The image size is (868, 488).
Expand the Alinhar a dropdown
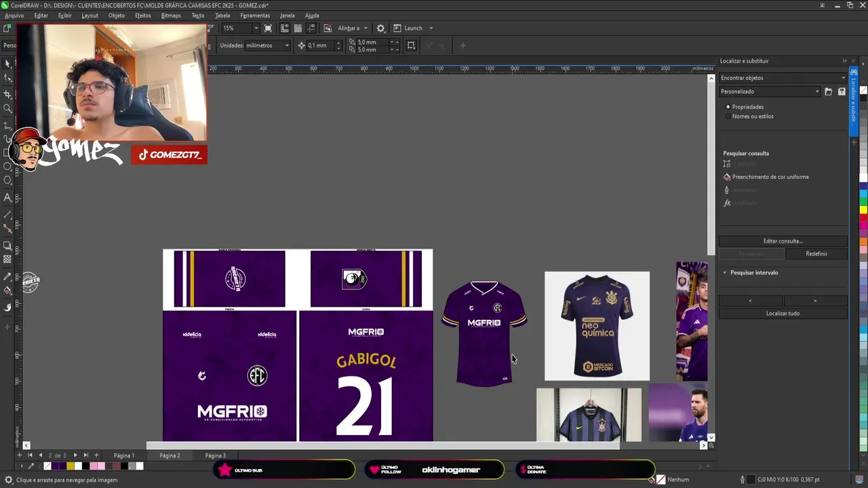[366, 28]
